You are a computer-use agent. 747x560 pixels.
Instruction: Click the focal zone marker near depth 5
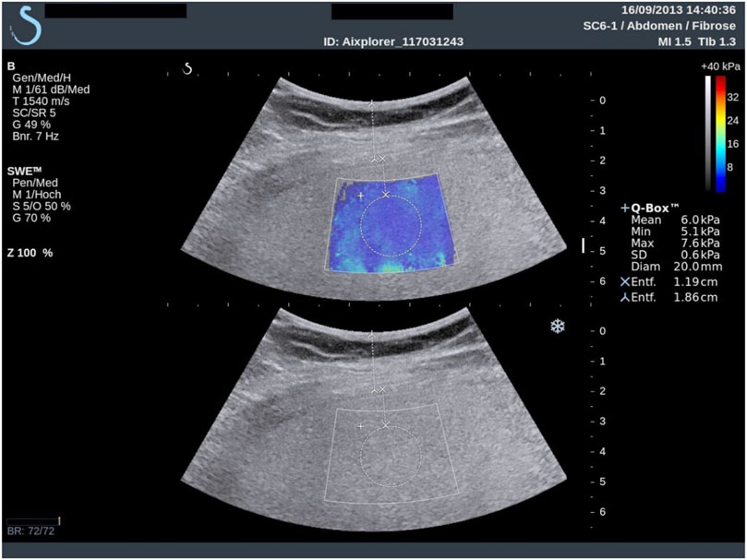583,245
